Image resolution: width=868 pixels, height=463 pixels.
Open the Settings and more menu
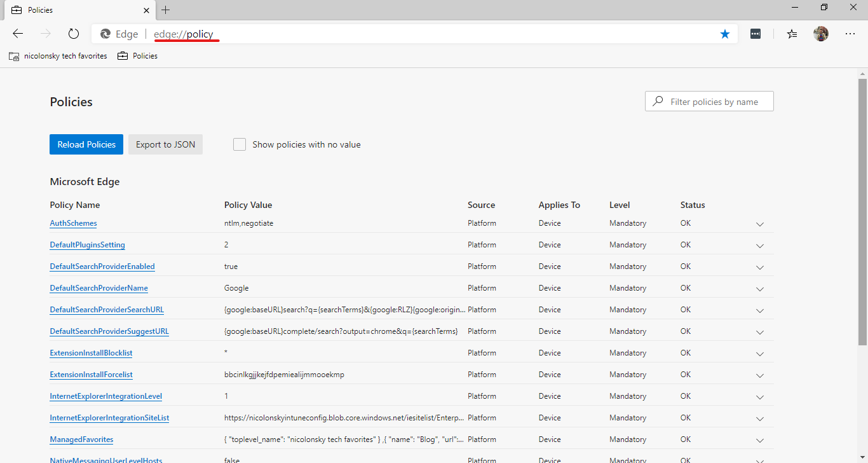pos(850,34)
